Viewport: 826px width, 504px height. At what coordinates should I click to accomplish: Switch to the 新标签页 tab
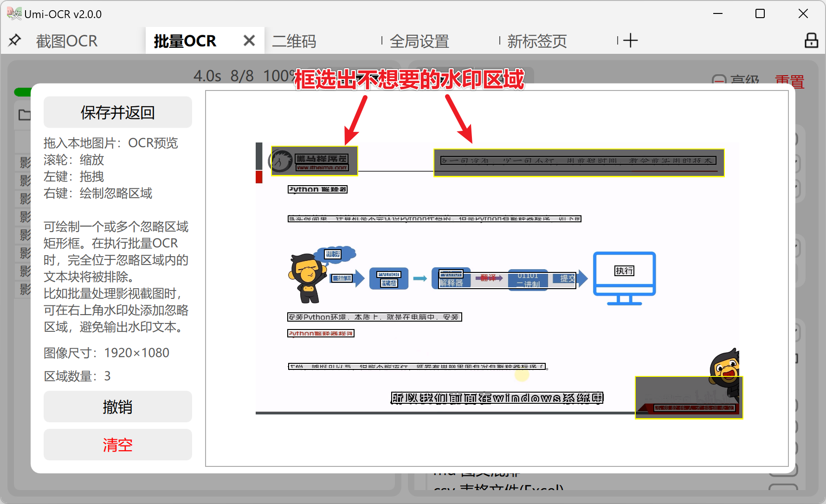[536, 41]
